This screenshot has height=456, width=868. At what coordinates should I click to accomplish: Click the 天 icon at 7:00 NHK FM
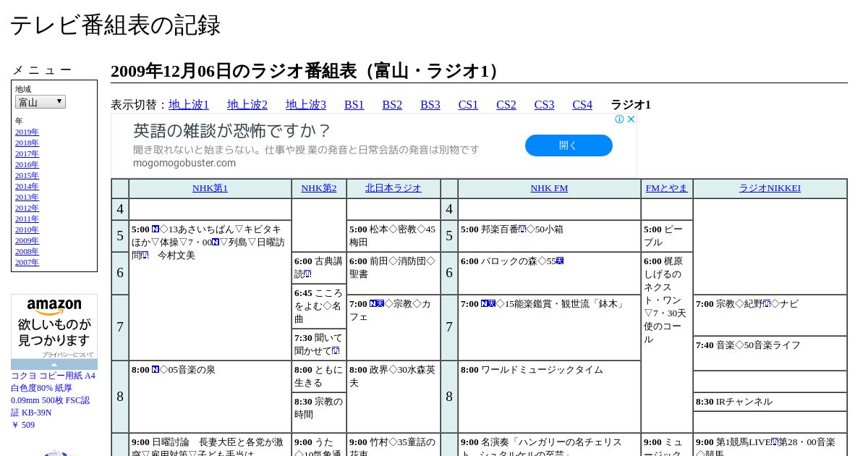click(492, 304)
